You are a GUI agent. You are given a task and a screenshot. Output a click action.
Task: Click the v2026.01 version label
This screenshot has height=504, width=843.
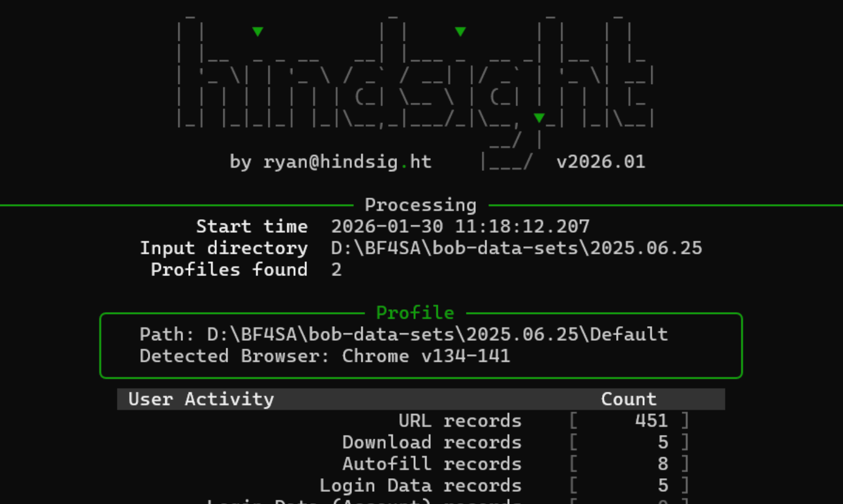[x=601, y=162]
